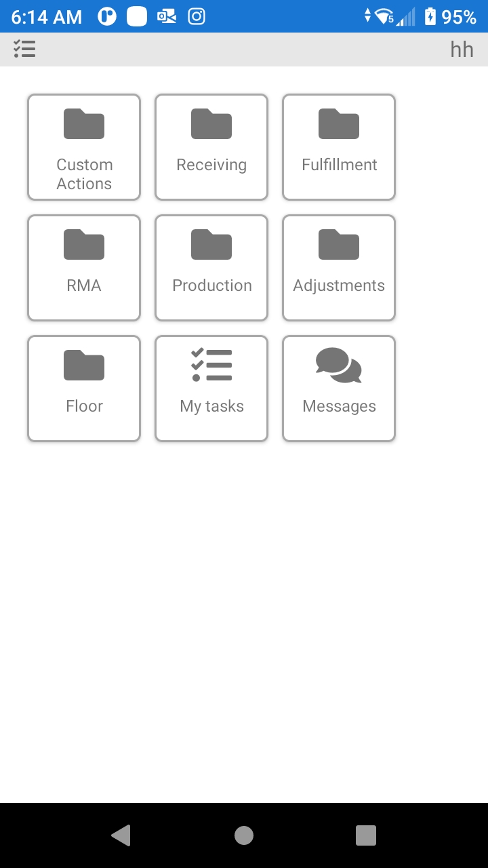Open the RMA folder

pyautogui.click(x=84, y=268)
